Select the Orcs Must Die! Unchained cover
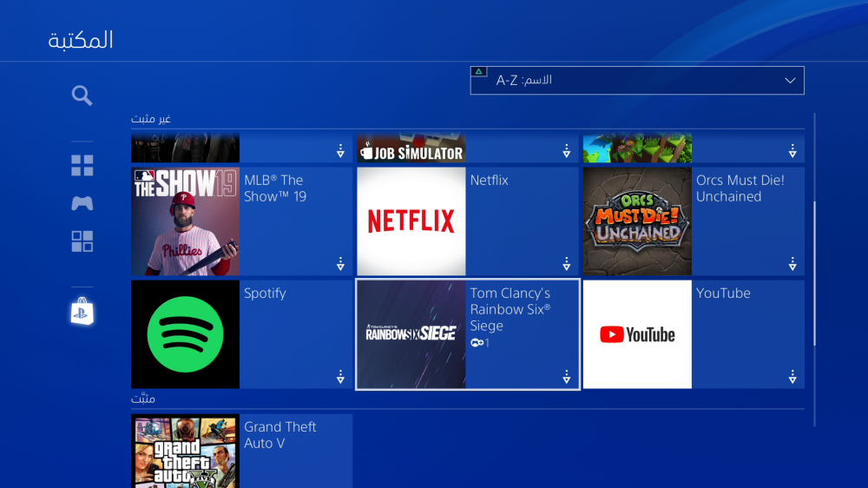Image resolution: width=868 pixels, height=488 pixels. tap(637, 221)
